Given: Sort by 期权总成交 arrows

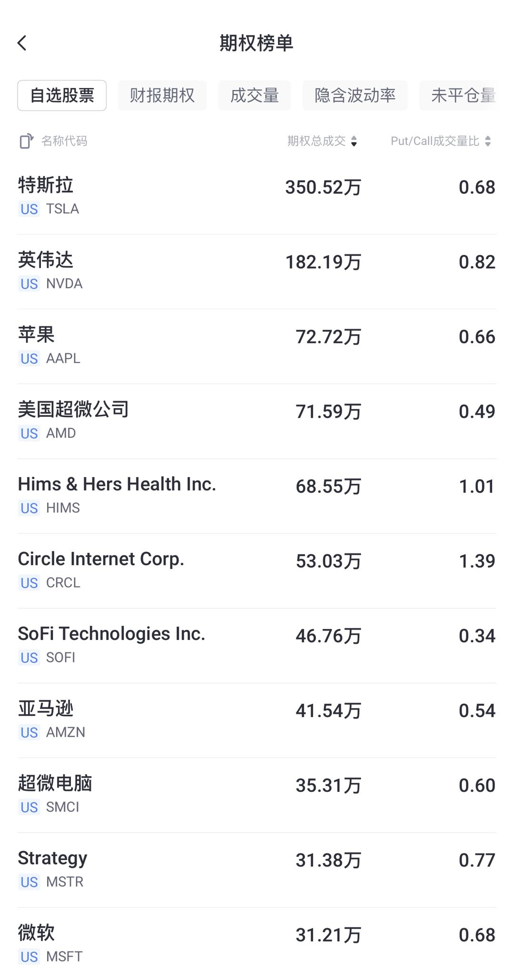Looking at the screenshot, I should coord(354,141).
